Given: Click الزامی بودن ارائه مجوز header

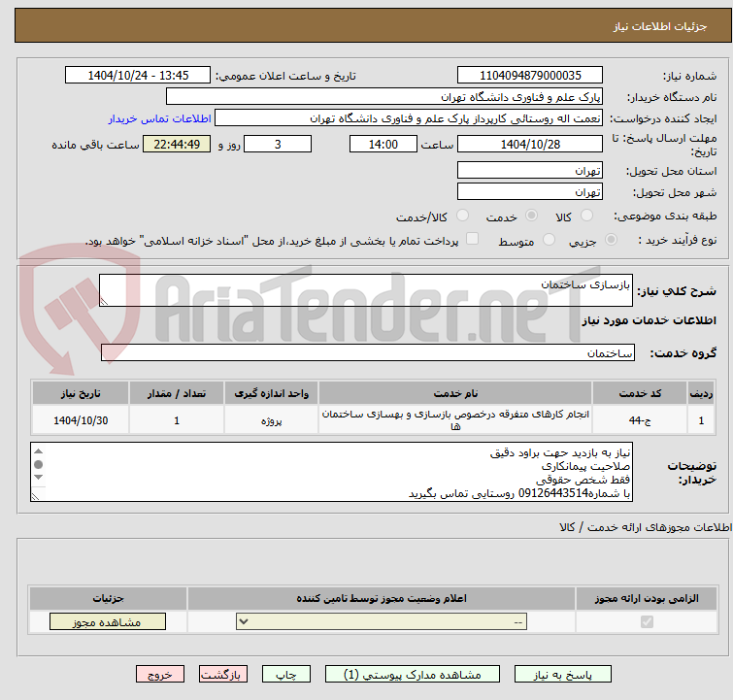Looking at the screenshot, I should (x=647, y=598).
